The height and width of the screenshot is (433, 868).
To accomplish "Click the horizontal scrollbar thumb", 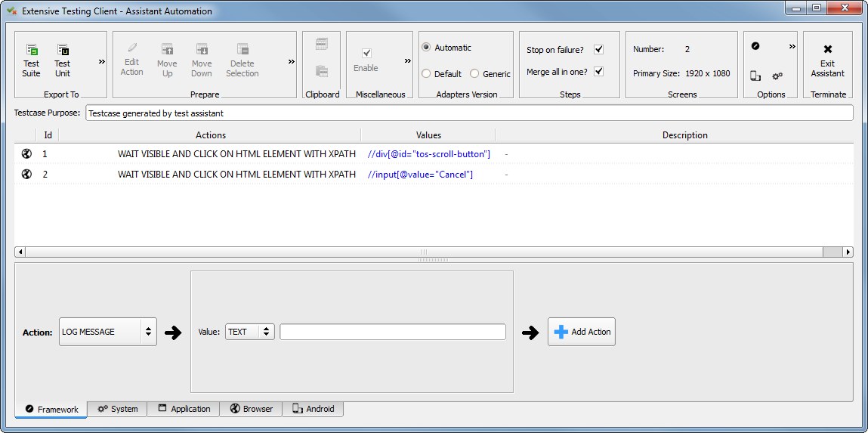I will [424, 252].
